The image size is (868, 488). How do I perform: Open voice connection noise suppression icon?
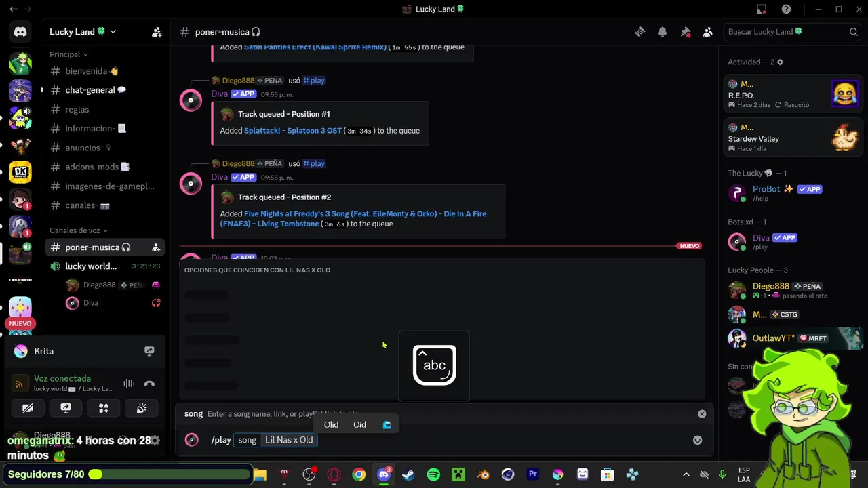pyautogui.click(x=129, y=384)
